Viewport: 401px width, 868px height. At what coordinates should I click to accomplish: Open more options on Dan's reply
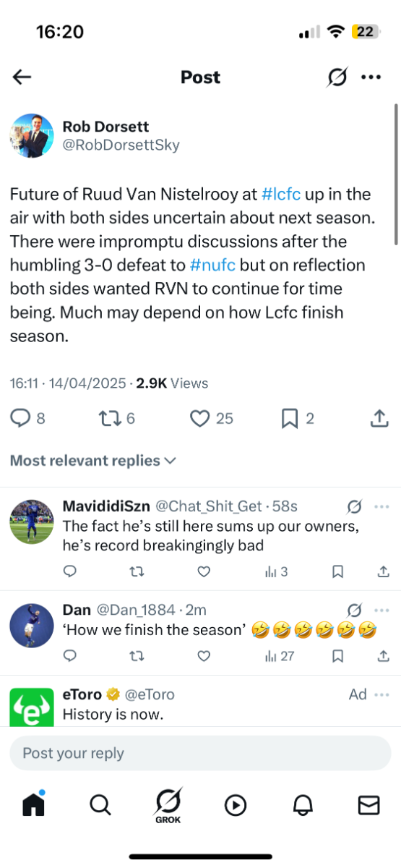click(381, 610)
